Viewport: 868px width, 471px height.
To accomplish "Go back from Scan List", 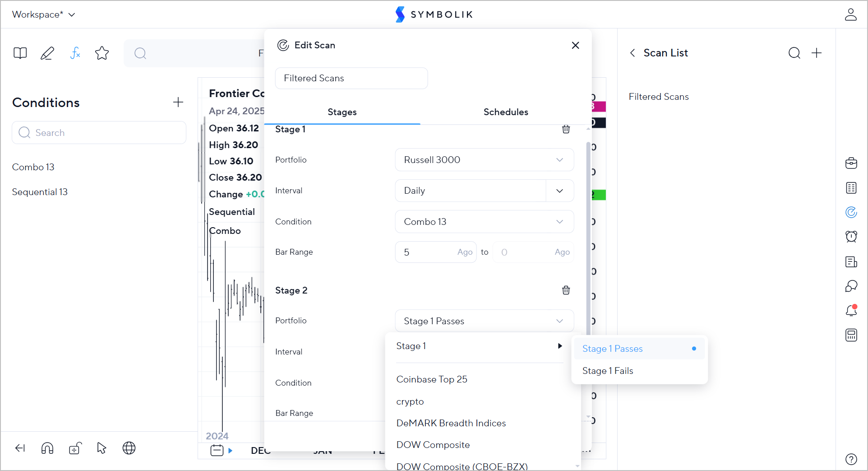I will [x=633, y=53].
